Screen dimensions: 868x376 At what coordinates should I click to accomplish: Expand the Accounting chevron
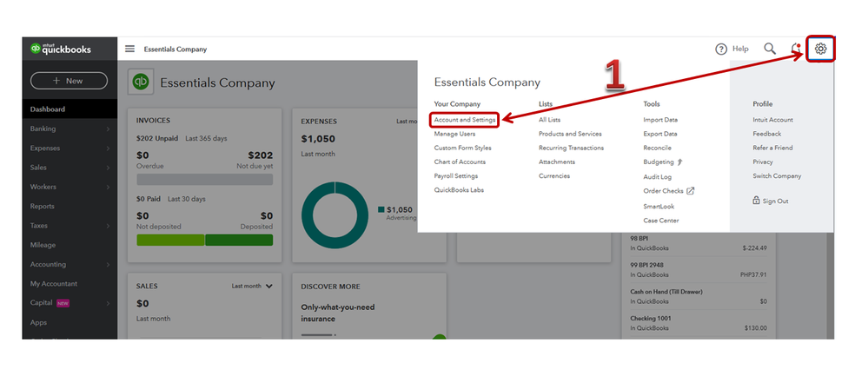coord(108,264)
